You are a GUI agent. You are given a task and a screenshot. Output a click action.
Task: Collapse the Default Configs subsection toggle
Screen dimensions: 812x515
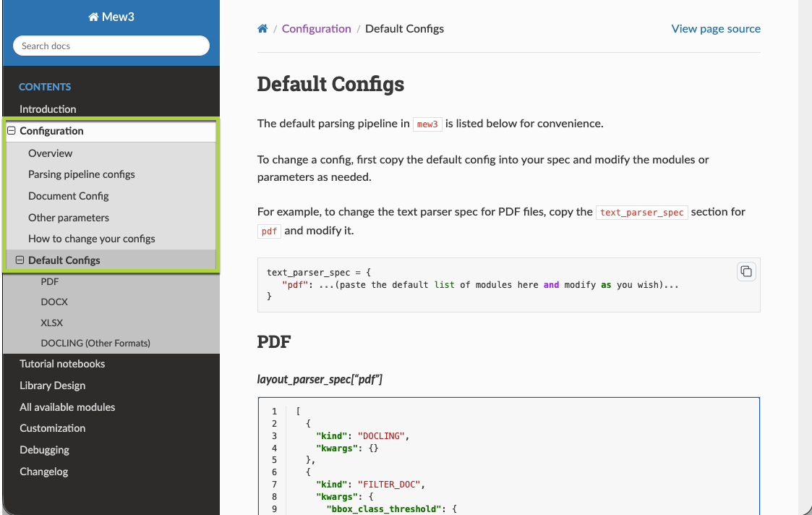(x=20, y=260)
